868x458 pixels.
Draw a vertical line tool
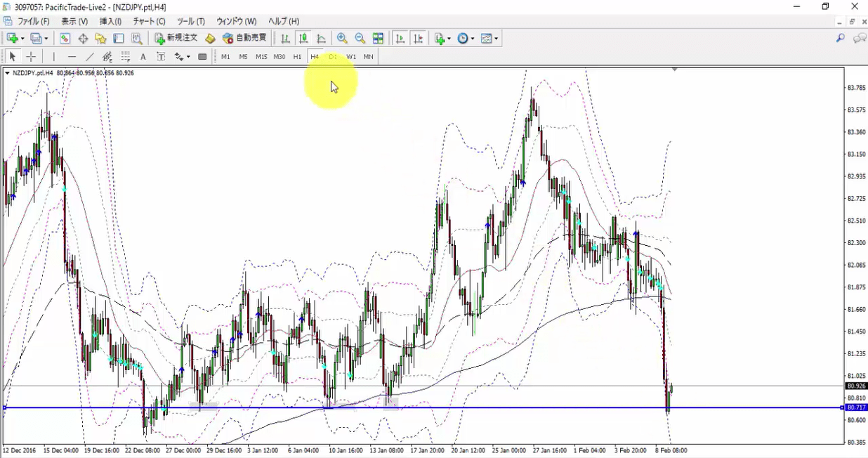coord(53,57)
